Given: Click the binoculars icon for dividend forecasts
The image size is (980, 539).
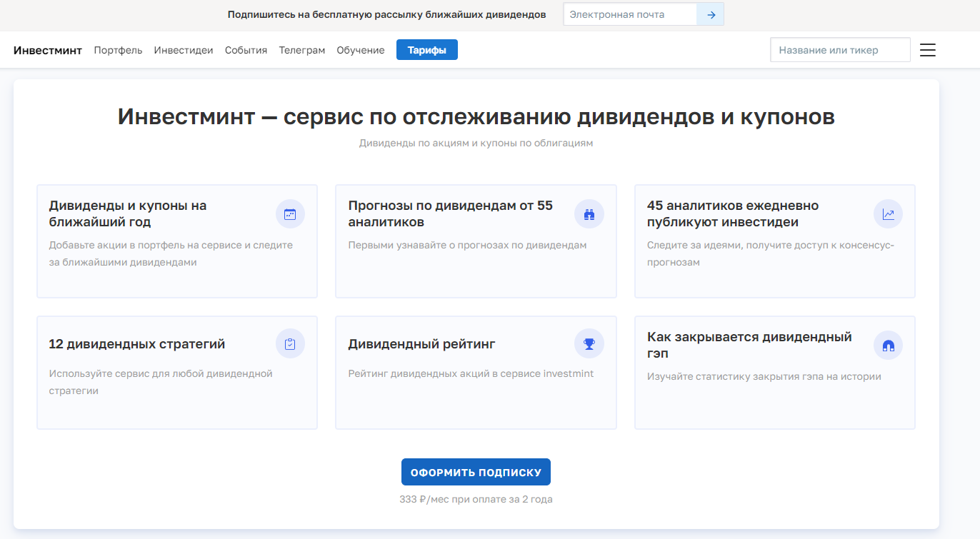Looking at the screenshot, I should point(589,214).
